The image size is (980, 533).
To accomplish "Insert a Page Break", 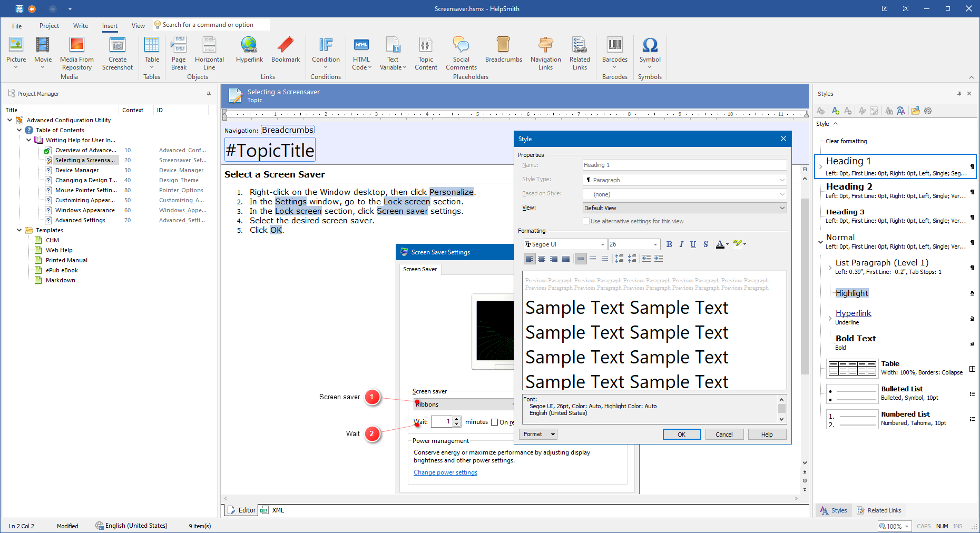I will coord(179,53).
